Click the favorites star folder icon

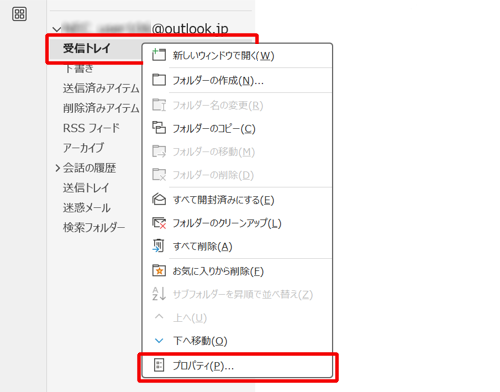coord(159,270)
